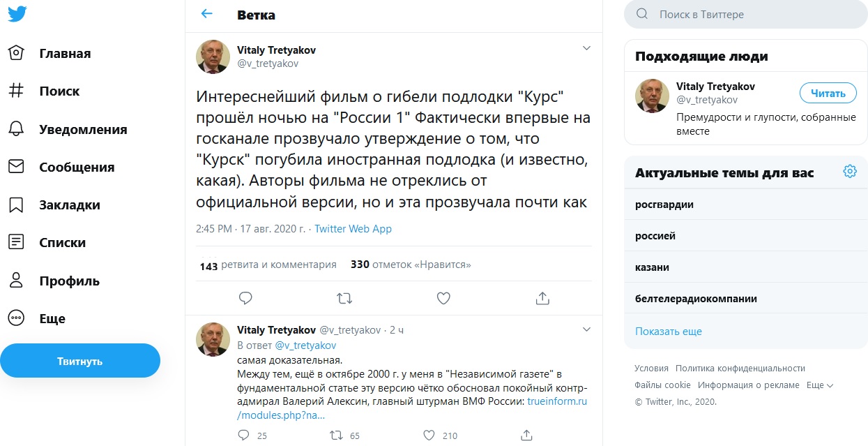Like the reply tweet with 210 likes
The width and height of the screenshot is (868, 446).
pos(430,435)
